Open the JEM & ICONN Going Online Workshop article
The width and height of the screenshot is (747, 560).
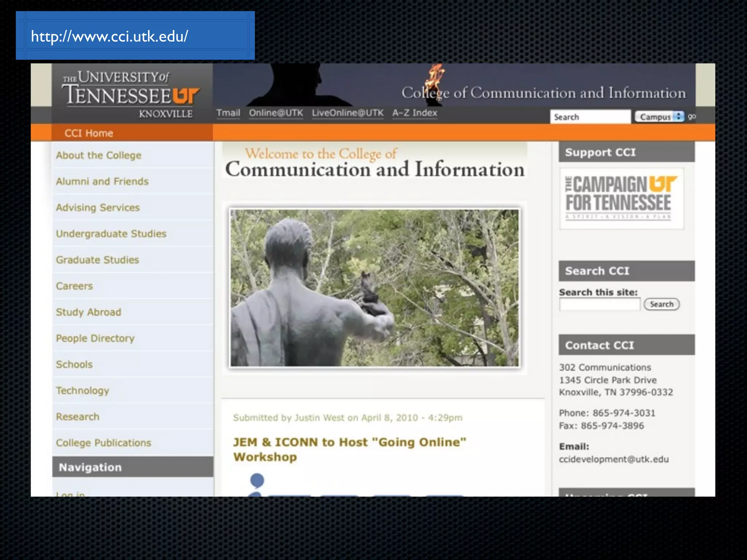(x=349, y=450)
